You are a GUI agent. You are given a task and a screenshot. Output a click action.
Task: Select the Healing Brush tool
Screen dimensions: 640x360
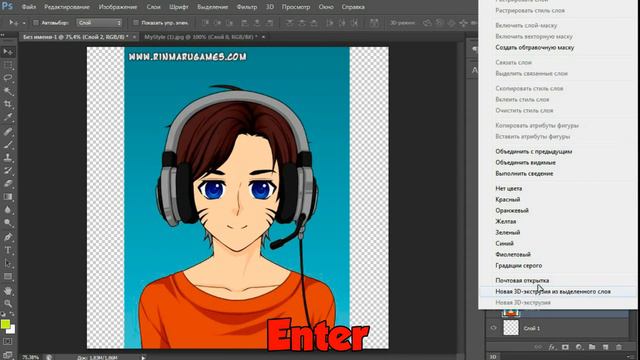coord(8,131)
